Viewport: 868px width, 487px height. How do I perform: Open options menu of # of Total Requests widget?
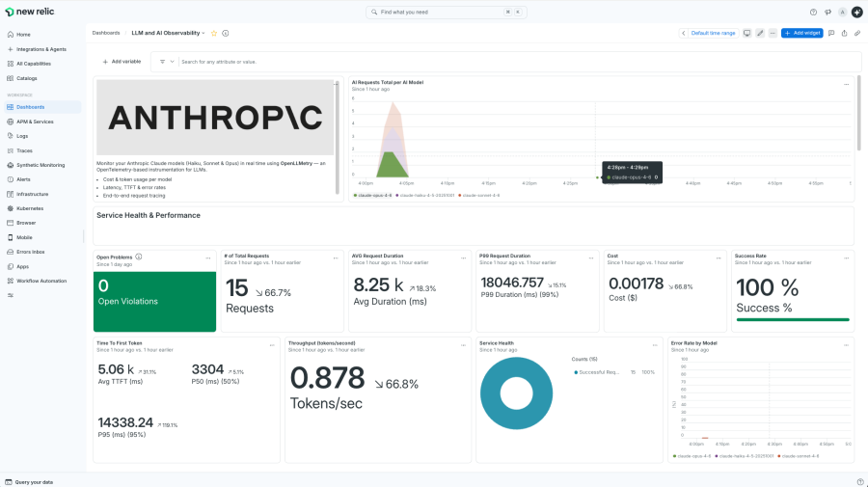(x=336, y=257)
